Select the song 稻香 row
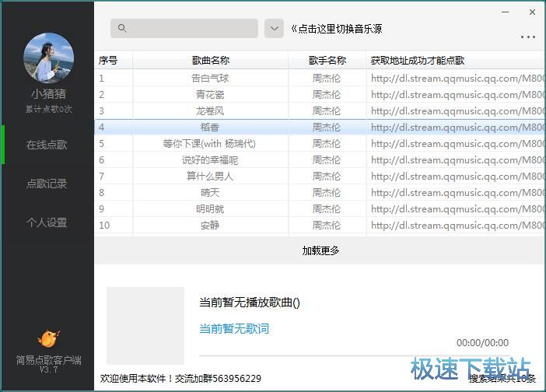This screenshot has height=392, width=546. coord(210,127)
